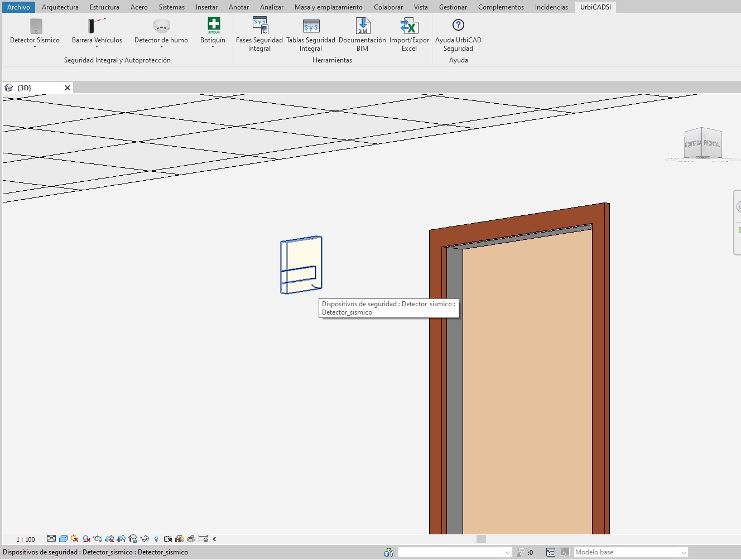This screenshot has height=560, width=741.
Task: Toggle temporary hide/isolate glasses icon
Action: click(x=145, y=539)
